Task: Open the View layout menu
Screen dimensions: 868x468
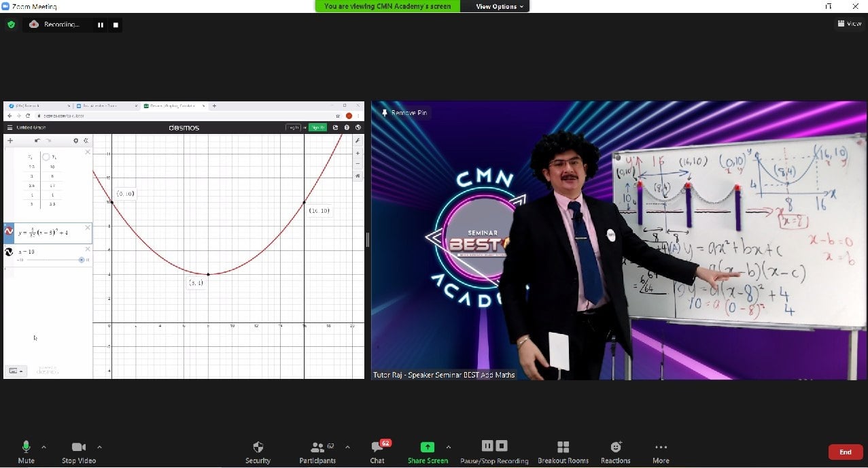Action: pos(850,24)
